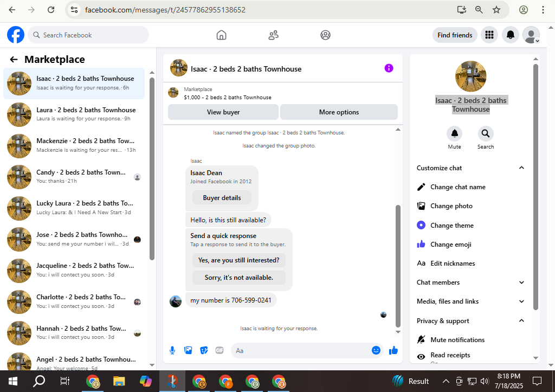Screen dimensions: 555x392
Task: Click the install app icon in address bar
Action: [462, 10]
